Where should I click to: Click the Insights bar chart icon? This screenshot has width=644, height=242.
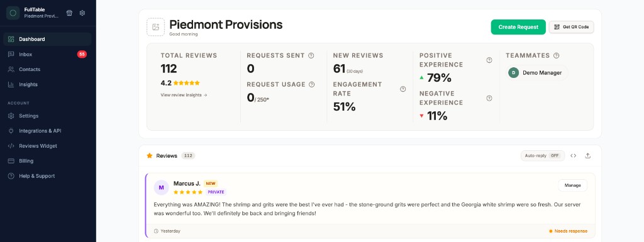(11, 84)
